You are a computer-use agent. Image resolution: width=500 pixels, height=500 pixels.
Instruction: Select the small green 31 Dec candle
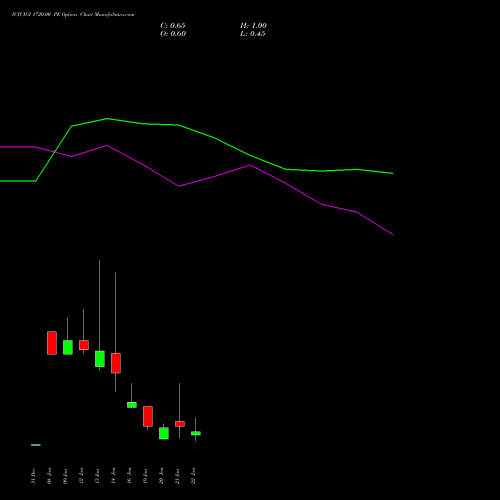[36, 445]
